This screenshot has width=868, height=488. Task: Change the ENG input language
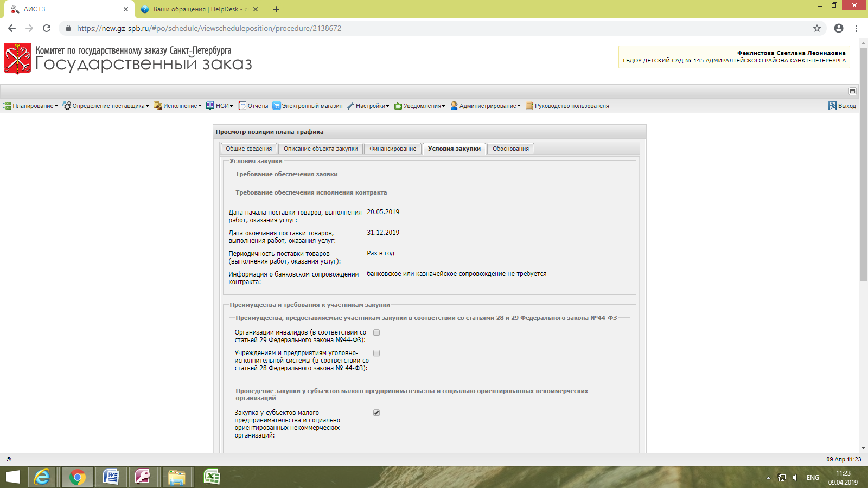tap(813, 478)
